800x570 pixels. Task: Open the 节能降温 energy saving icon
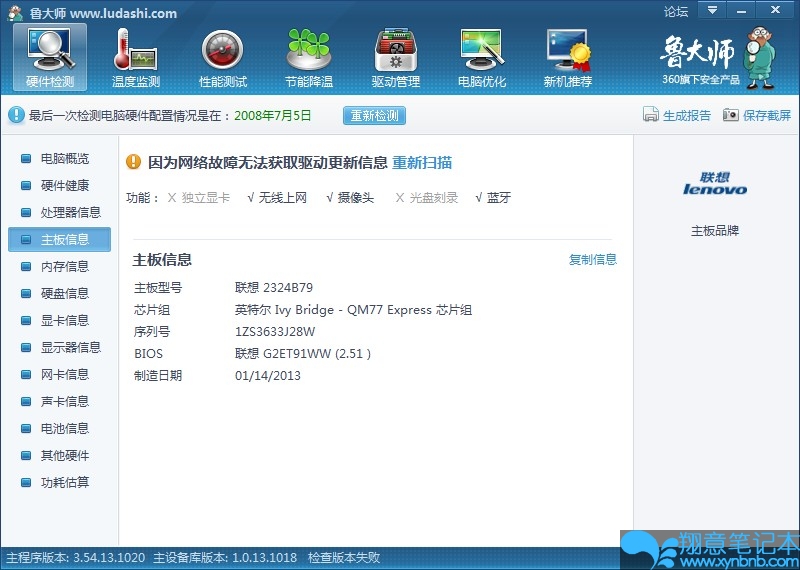click(309, 56)
